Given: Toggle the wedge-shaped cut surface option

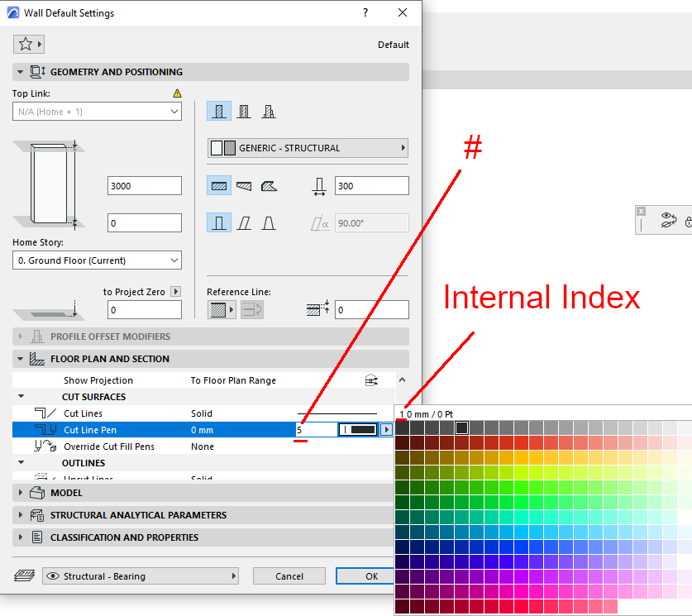Looking at the screenshot, I should (244, 185).
